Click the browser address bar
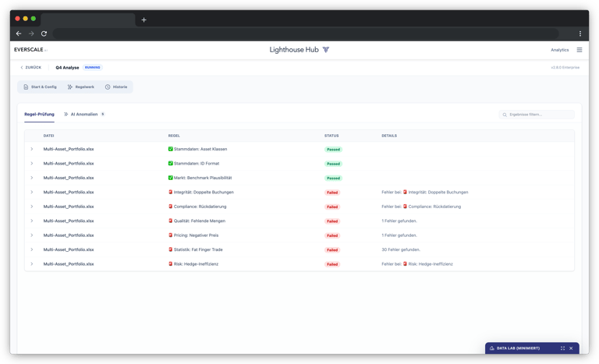The height and width of the screenshot is (364, 599). 306,34
